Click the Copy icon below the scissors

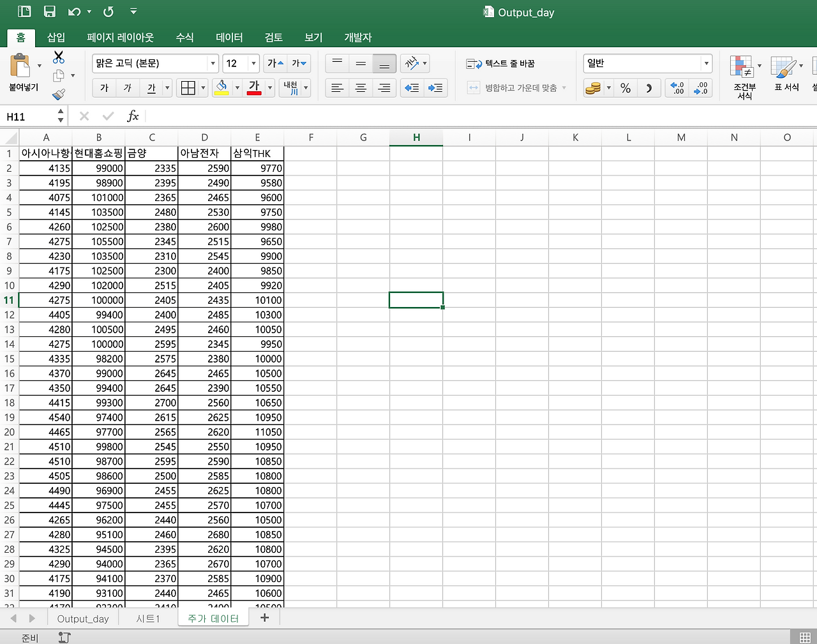click(59, 76)
